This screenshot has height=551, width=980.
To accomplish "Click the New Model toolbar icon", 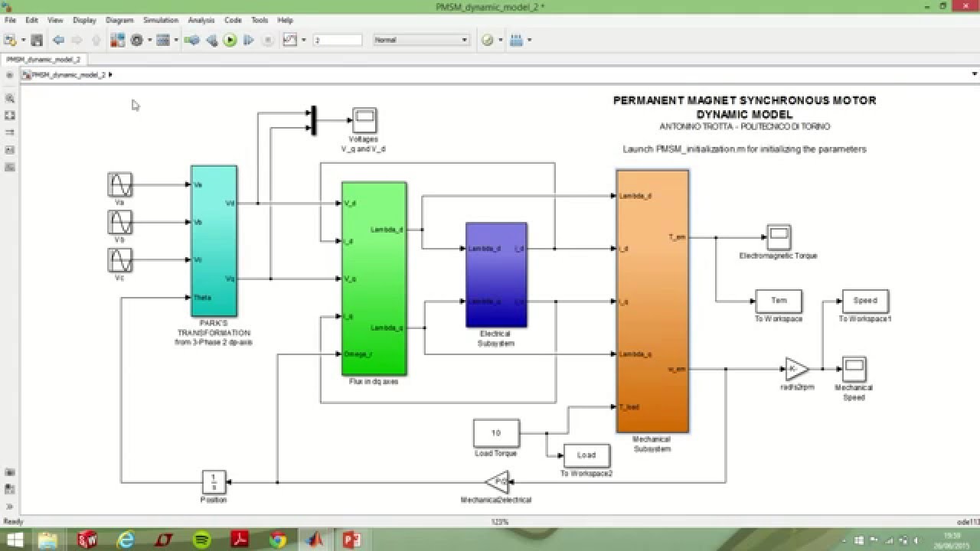I will pos(10,40).
